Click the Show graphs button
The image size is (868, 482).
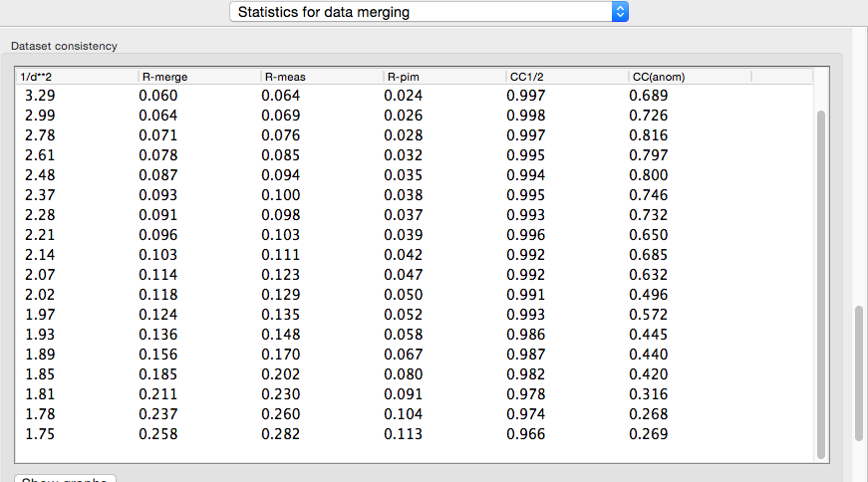coord(66,478)
